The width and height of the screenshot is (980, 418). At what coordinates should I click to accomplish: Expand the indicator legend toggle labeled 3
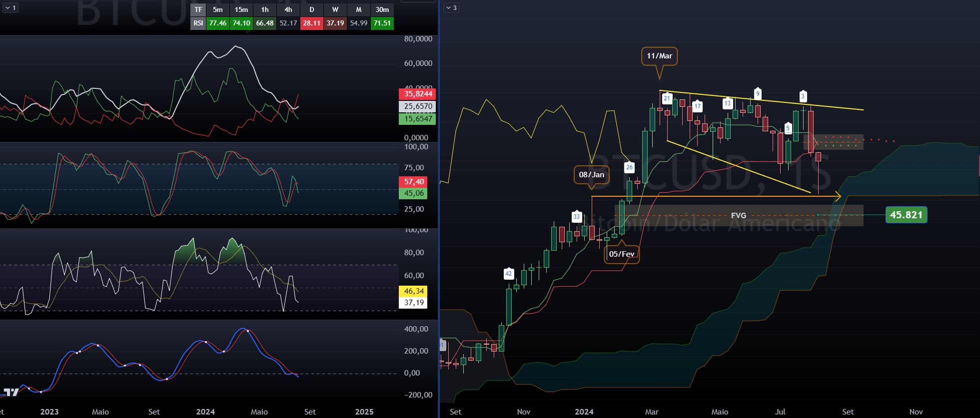pyautogui.click(x=451, y=8)
